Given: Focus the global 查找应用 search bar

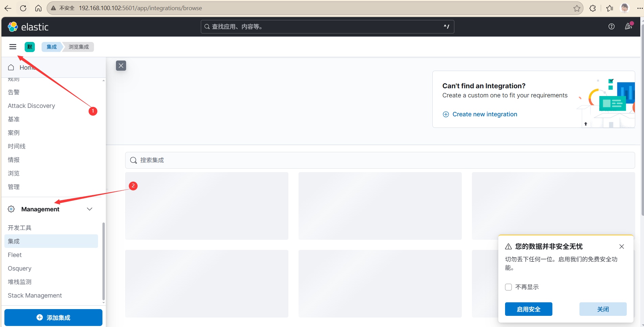Looking at the screenshot, I should click(x=327, y=27).
